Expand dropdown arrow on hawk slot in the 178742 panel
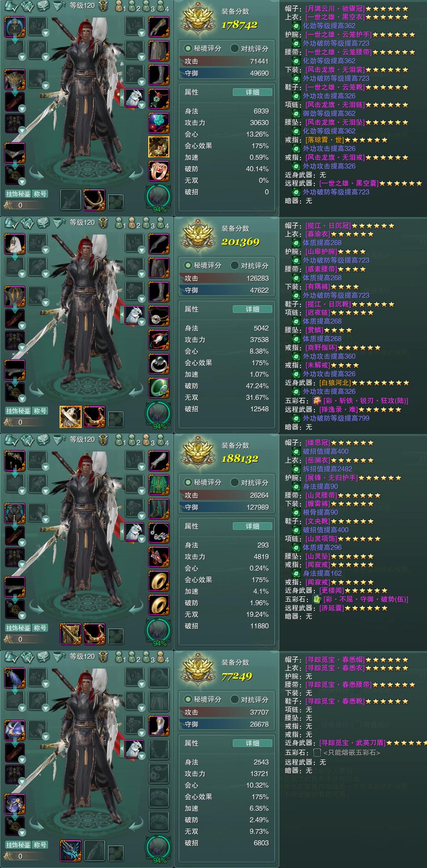This screenshot has width=427, height=868. click(x=142, y=104)
